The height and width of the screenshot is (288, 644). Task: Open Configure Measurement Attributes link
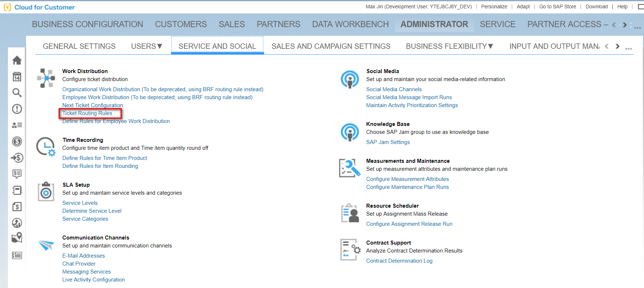click(407, 179)
